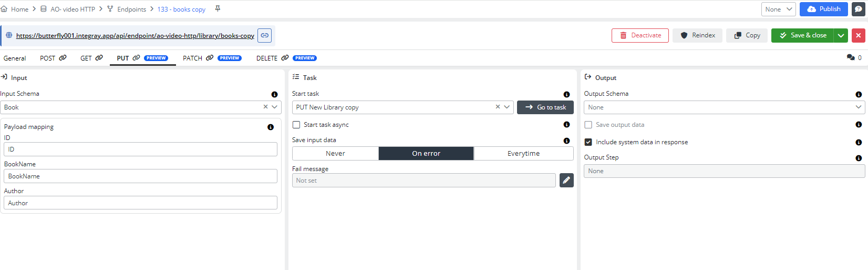Screen dimensions: 868x270
Task: Uncheck Include system data in response
Action: tap(588, 142)
